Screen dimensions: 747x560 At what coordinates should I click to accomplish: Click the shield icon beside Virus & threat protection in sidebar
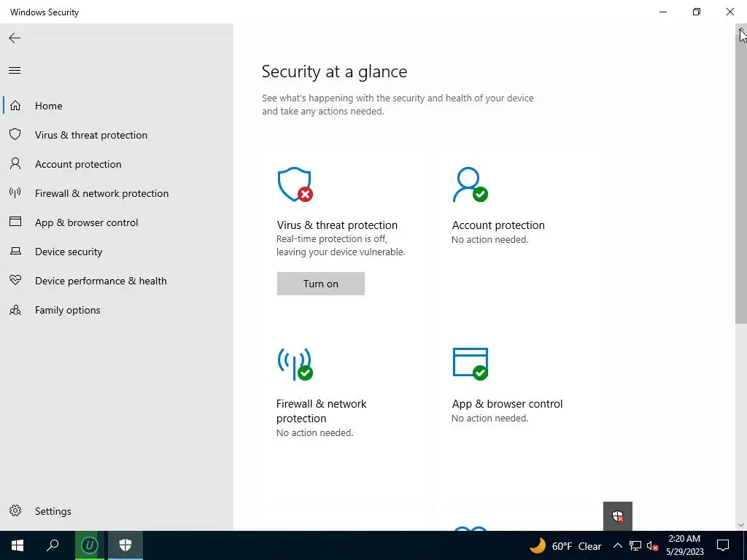click(x=15, y=135)
